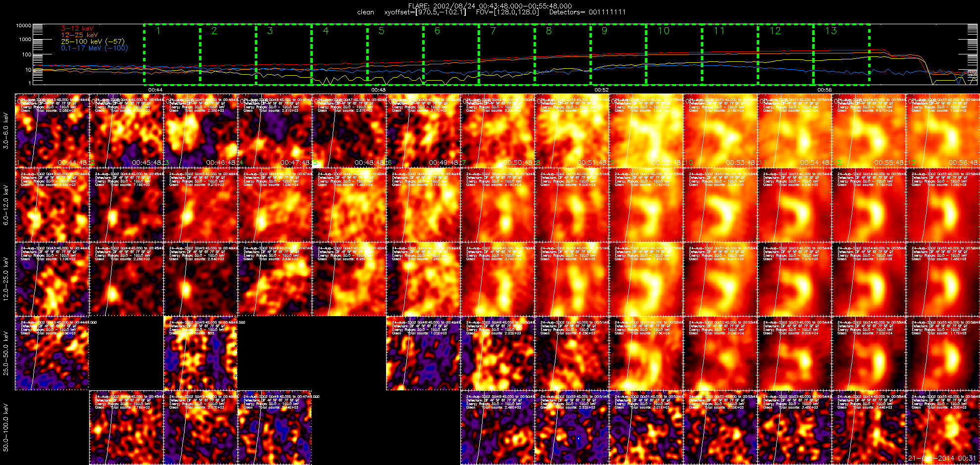Open the 25.0-50.0 keV image for interval 6
Image resolution: width=980 pixels, height=465 pixels.
tap(423, 353)
